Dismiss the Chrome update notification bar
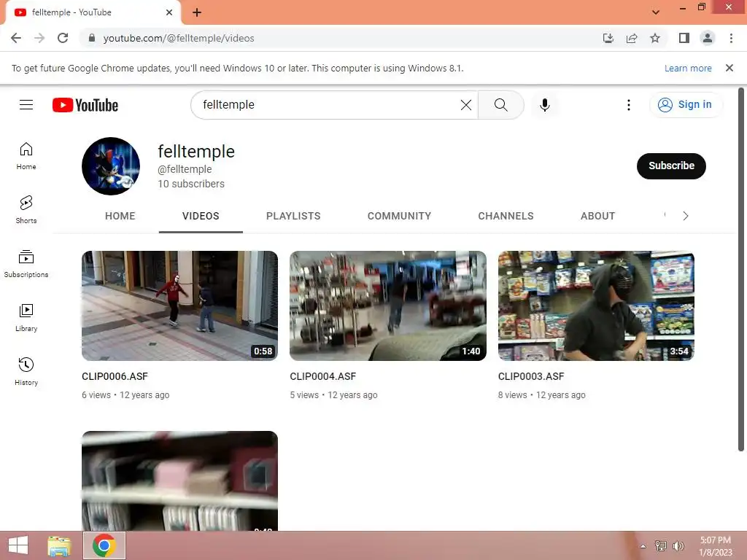 click(729, 68)
